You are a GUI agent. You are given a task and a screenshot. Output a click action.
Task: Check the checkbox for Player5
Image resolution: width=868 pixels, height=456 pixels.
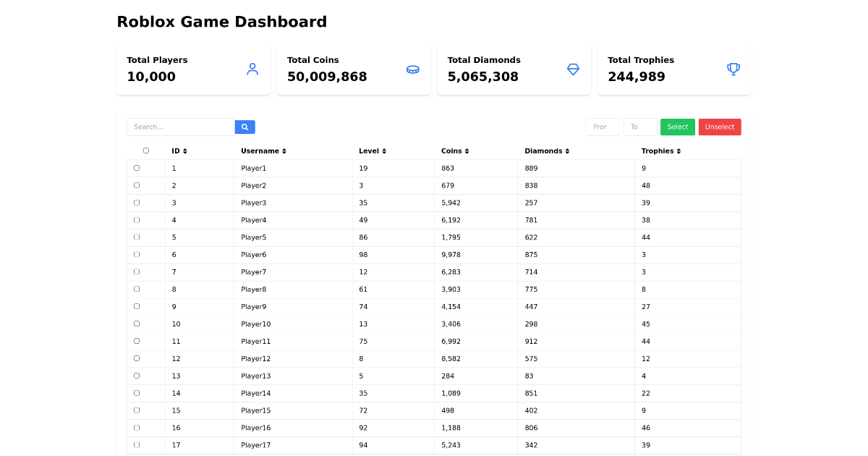click(x=137, y=237)
